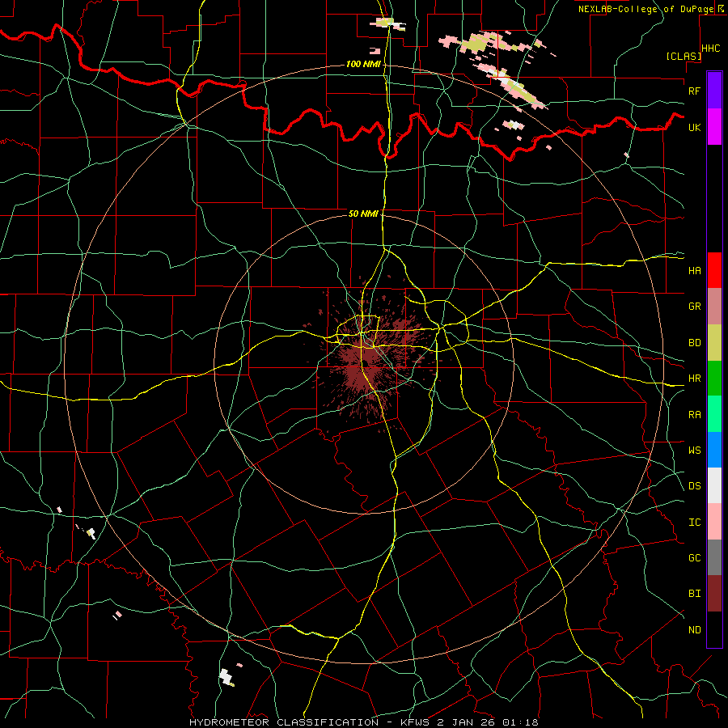Click the BI legend label

(694, 594)
